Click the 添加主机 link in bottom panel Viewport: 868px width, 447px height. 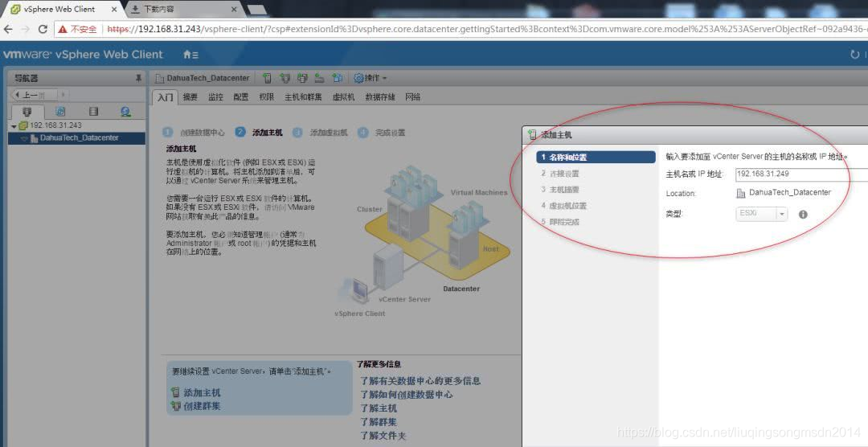pyautogui.click(x=202, y=392)
